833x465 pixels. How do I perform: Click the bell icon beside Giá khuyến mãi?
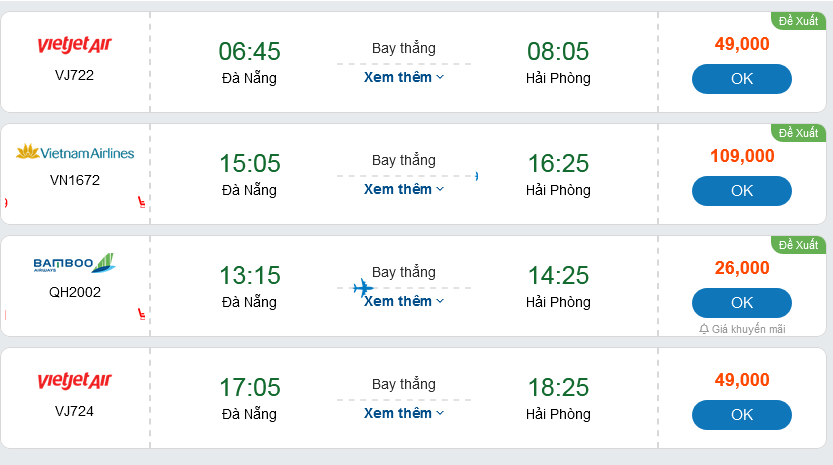click(704, 329)
